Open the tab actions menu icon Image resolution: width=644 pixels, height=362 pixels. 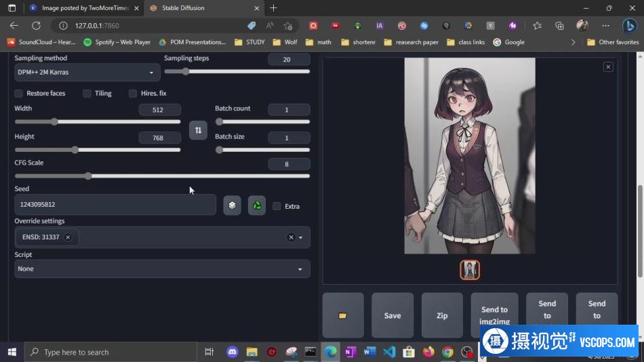click(12, 8)
